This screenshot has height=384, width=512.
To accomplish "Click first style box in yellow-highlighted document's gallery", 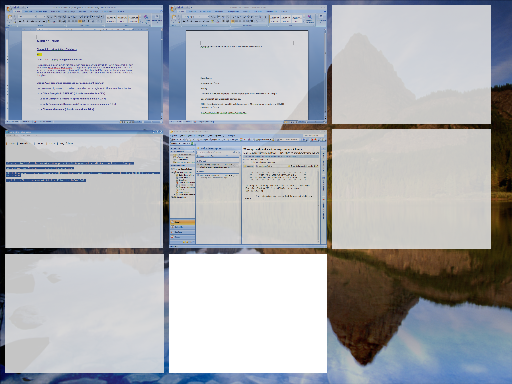I will click(111, 19).
